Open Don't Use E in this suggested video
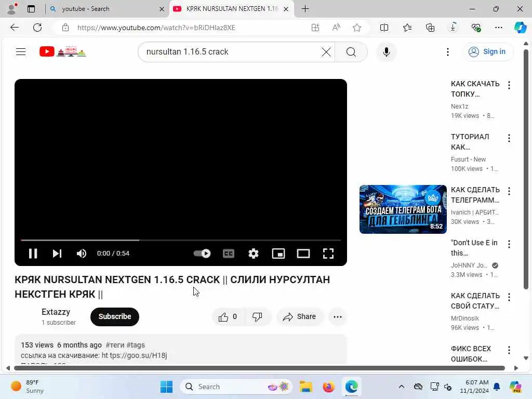Image resolution: width=532 pixels, height=399 pixels. (474, 248)
